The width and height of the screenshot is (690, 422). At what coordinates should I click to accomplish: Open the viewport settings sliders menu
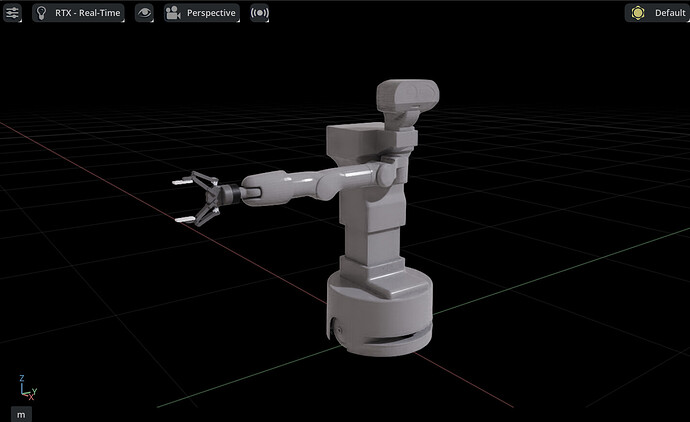(12, 13)
